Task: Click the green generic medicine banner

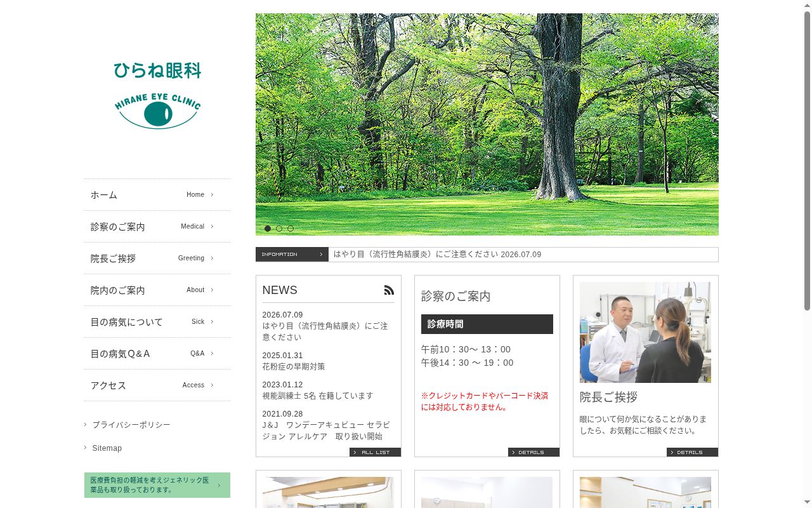Action: tap(157, 485)
